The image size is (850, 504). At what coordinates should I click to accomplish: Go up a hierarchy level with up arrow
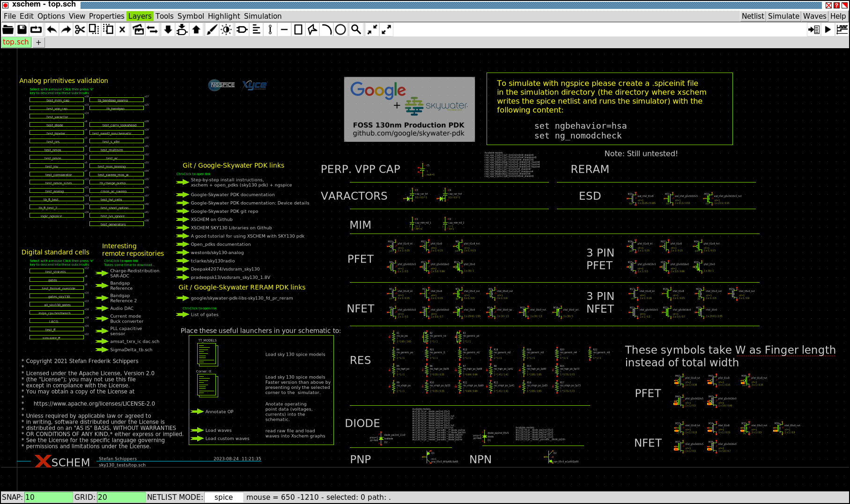[x=196, y=29]
